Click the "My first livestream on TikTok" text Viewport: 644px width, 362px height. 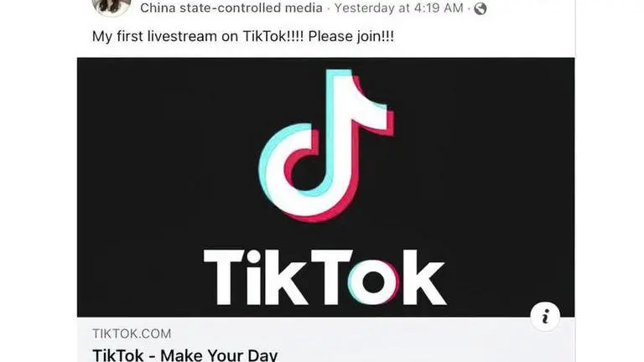[198, 36]
